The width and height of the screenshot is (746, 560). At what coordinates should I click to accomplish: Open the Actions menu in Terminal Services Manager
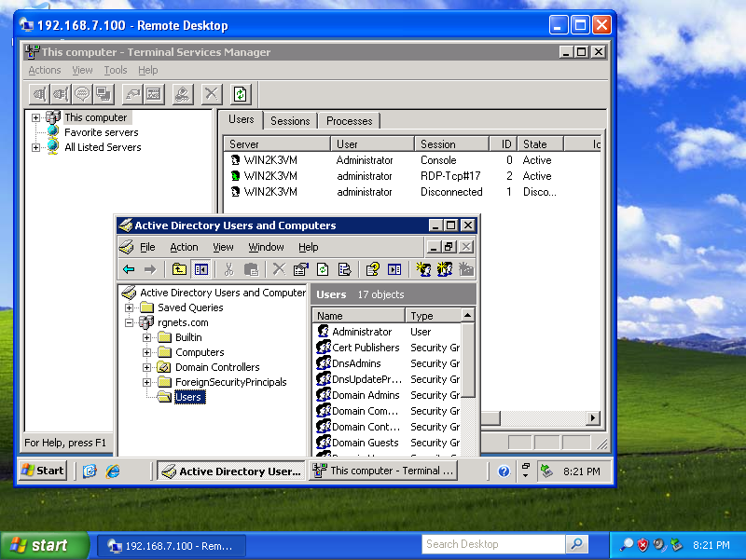pyautogui.click(x=45, y=71)
